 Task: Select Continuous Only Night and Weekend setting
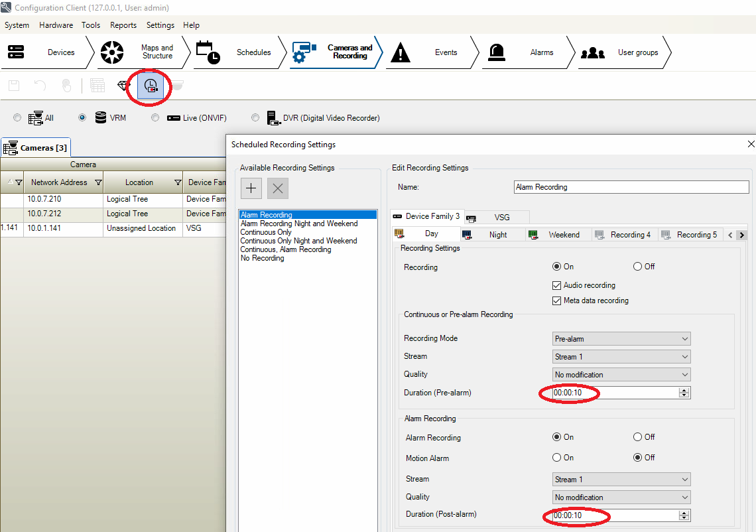click(x=298, y=241)
